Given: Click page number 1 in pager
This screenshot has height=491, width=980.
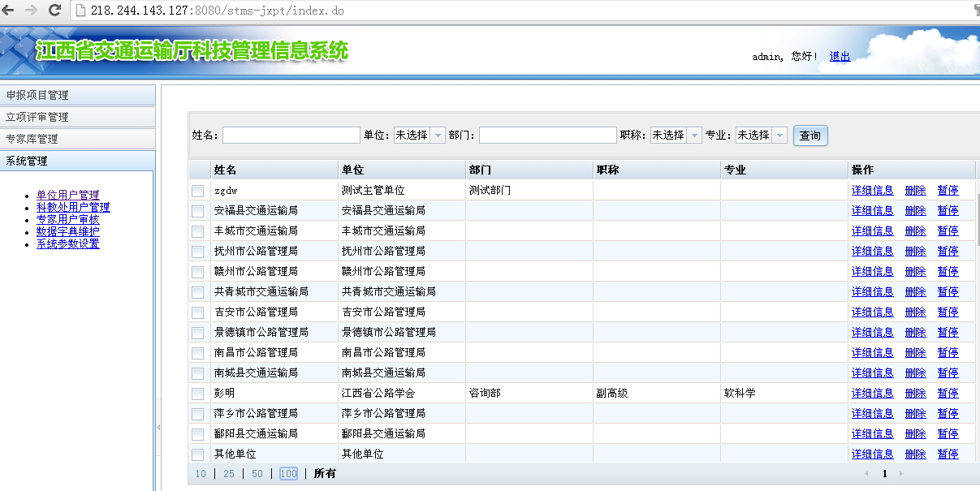Looking at the screenshot, I should pyautogui.click(x=884, y=474).
